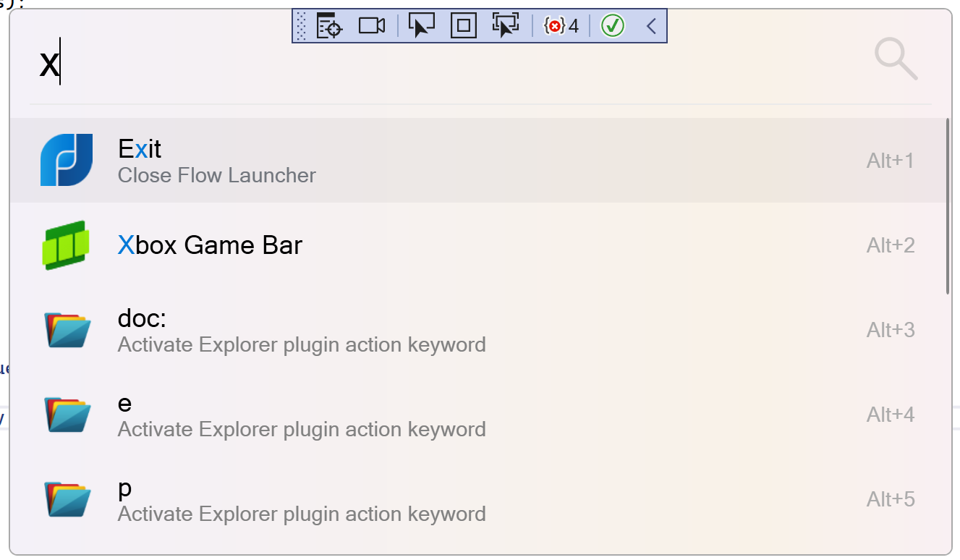This screenshot has width=960, height=560.
Task: Click the folder icon beside doc:
Action: click(67, 330)
